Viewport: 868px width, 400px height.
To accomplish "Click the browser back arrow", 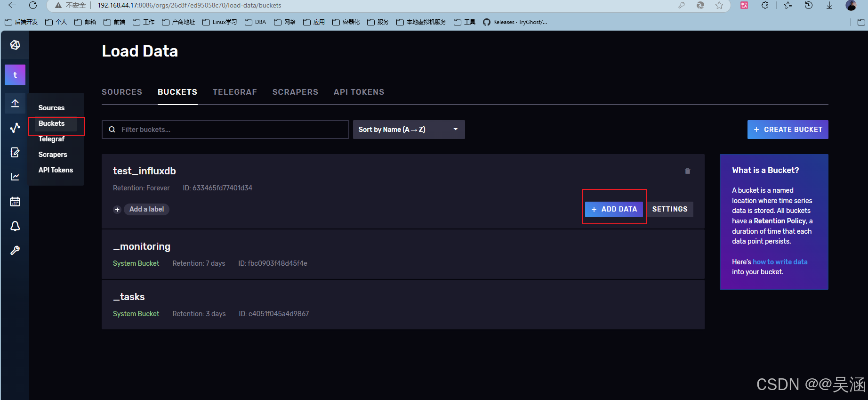I will (x=12, y=5).
